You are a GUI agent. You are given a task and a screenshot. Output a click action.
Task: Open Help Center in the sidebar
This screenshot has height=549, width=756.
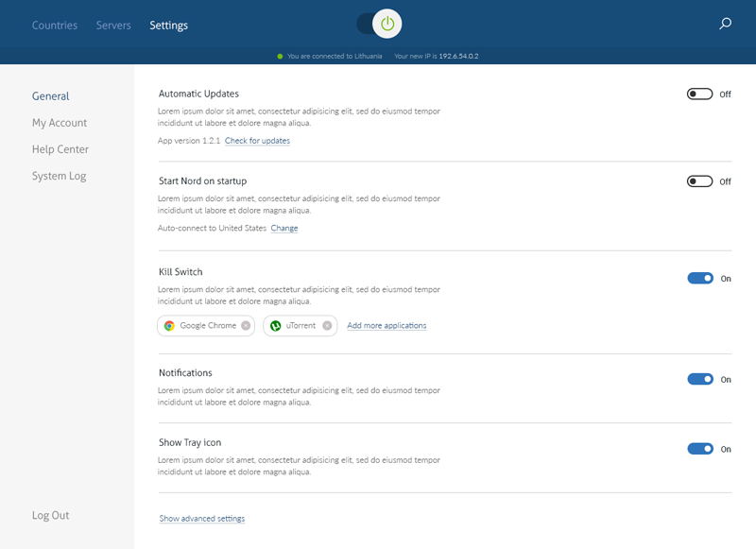(x=60, y=149)
